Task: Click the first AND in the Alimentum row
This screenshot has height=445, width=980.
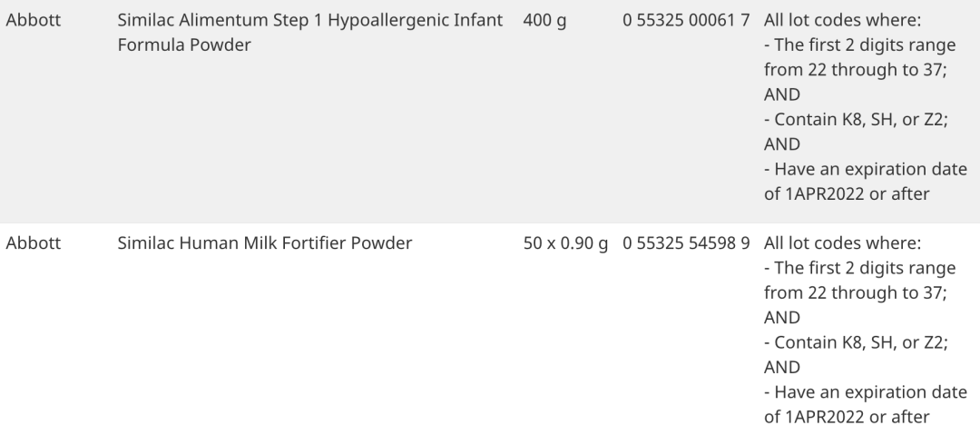Action: tap(782, 95)
